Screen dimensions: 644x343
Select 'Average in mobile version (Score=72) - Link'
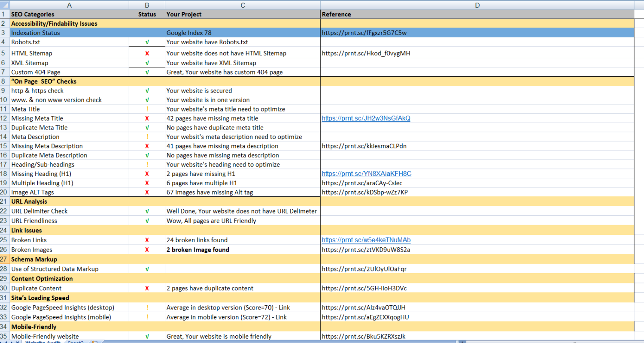point(243,317)
